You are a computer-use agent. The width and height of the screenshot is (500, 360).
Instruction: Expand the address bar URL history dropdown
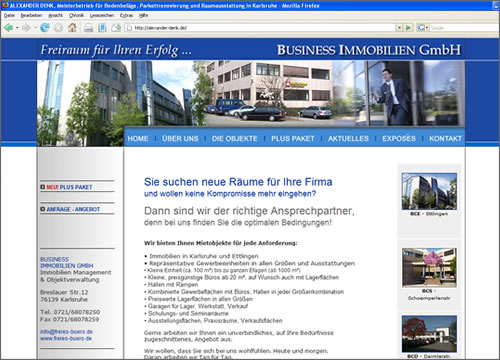point(399,28)
